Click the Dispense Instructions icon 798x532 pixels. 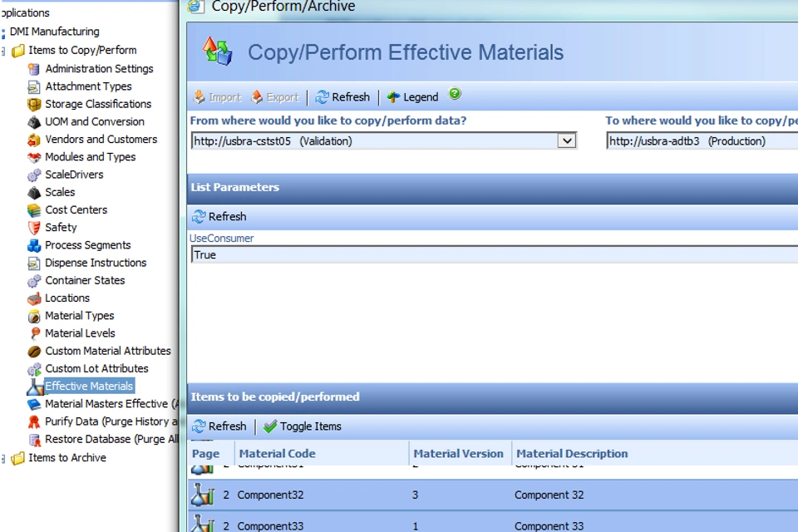pos(33,264)
